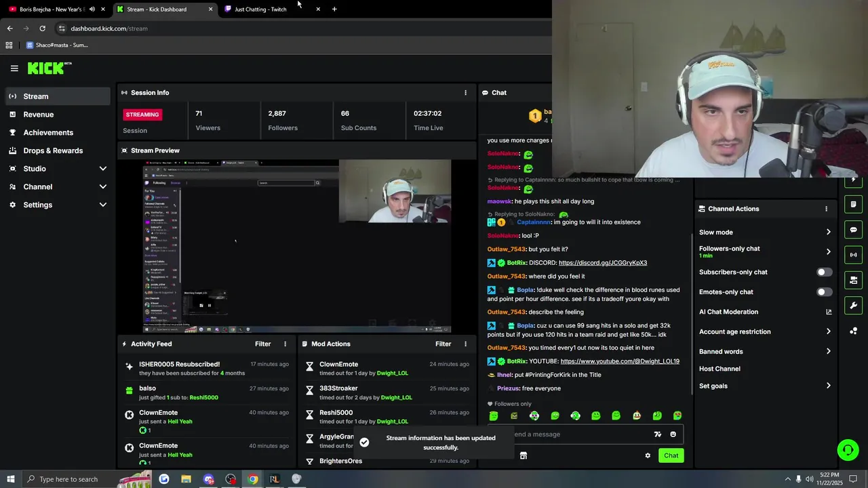Click the camera icon in right rail
Screen dimensions: 868x488
click(x=853, y=280)
